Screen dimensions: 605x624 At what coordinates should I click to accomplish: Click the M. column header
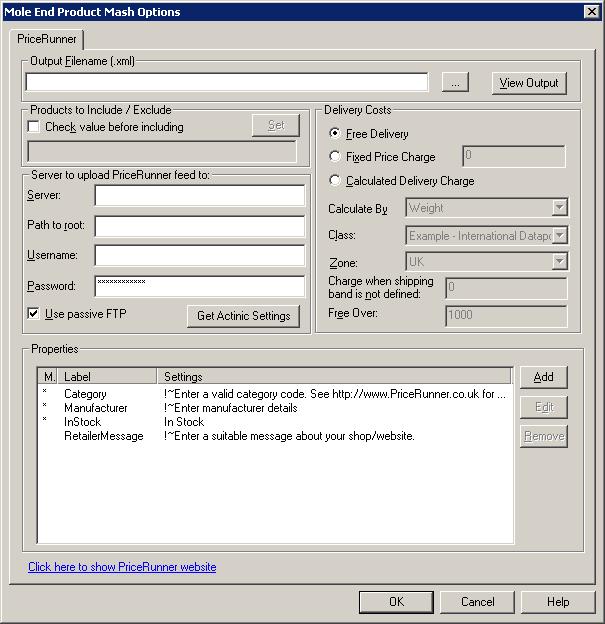pyautogui.click(x=48, y=376)
